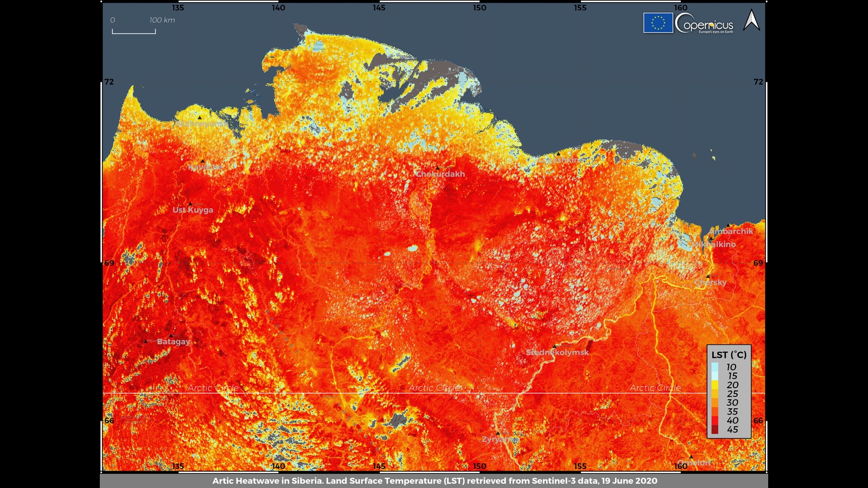
Task: Click longitude 135 on the top axis
Action: [178, 8]
